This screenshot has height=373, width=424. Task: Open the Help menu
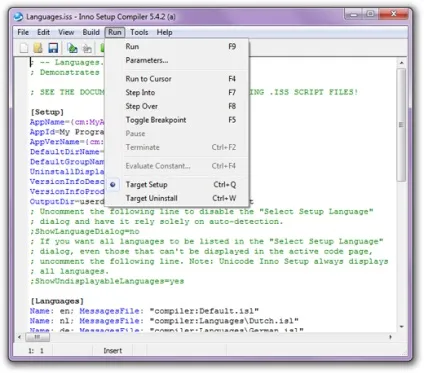[164, 32]
